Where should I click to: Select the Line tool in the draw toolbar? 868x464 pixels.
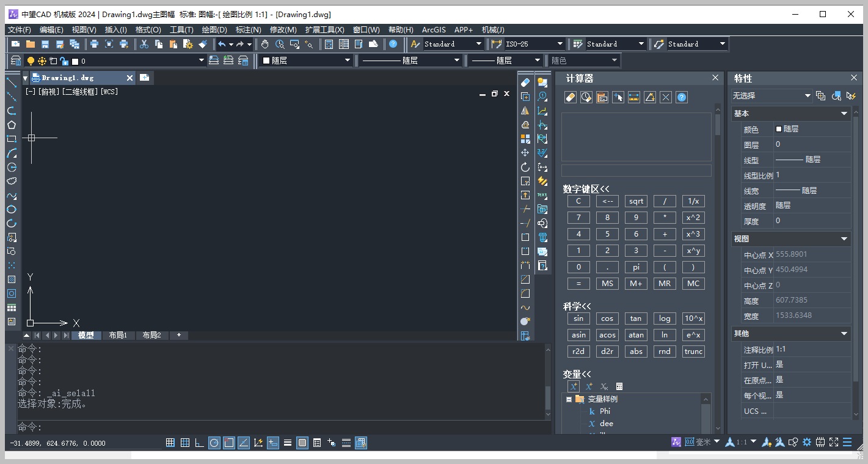tap(11, 83)
